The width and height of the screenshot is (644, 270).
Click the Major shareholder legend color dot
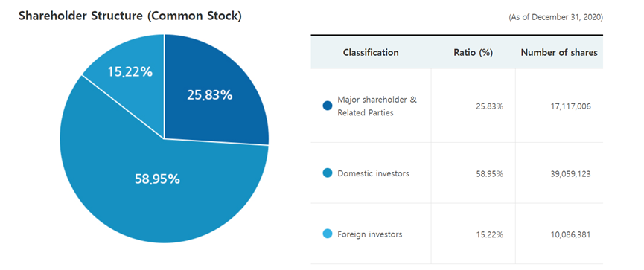(x=328, y=106)
